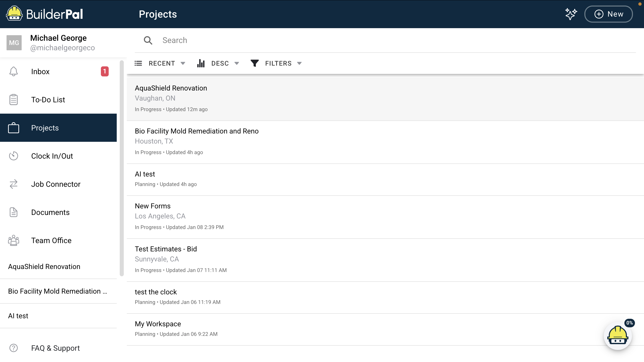Screen dimensions: 644x362
Task: Click the New button
Action: pos(608,14)
